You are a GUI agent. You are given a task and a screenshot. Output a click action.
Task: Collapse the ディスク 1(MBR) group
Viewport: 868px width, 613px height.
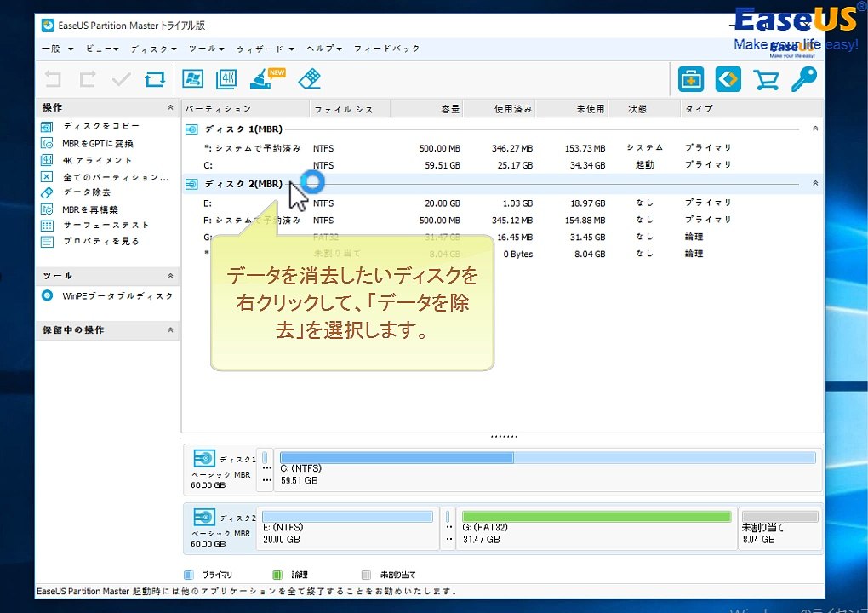click(x=815, y=129)
